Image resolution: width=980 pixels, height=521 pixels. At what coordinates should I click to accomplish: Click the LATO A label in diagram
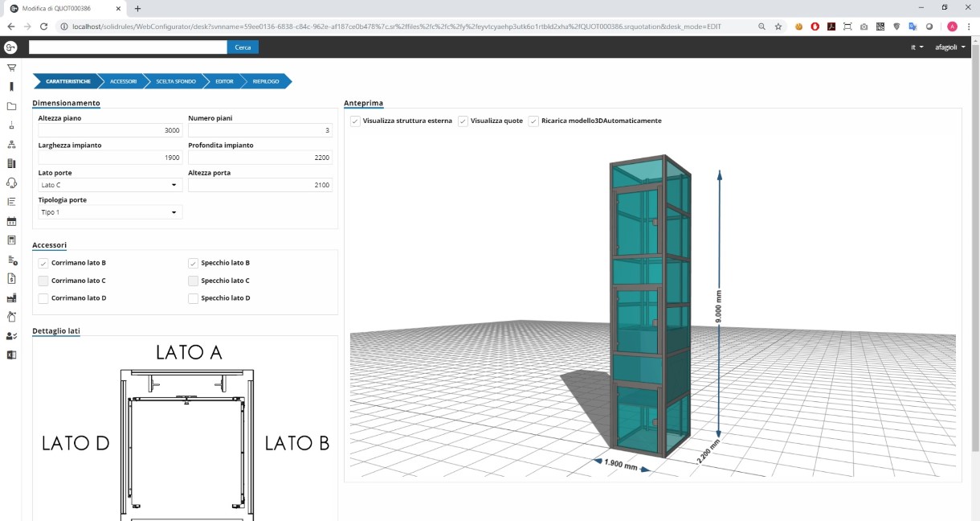189,352
